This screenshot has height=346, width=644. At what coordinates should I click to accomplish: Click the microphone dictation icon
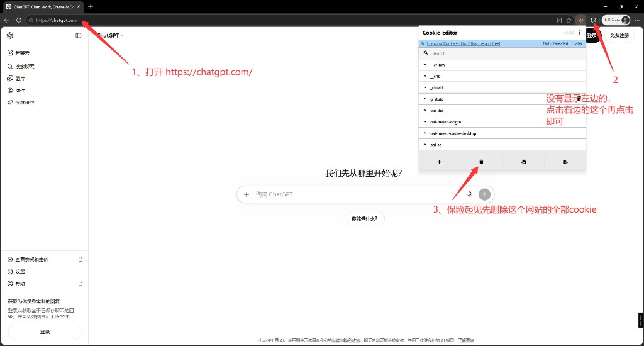[x=470, y=194]
